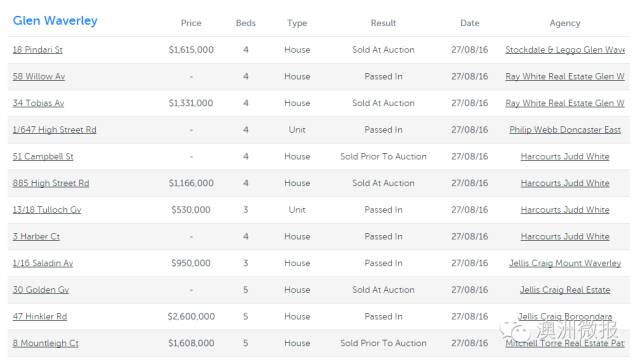Open the 1/16 Saladin Av listing

[43, 263]
